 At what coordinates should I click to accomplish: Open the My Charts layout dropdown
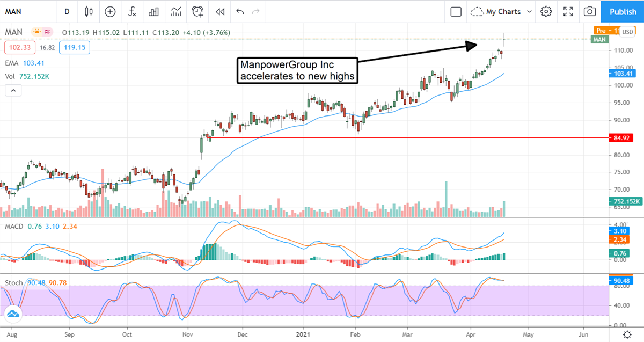pos(502,11)
